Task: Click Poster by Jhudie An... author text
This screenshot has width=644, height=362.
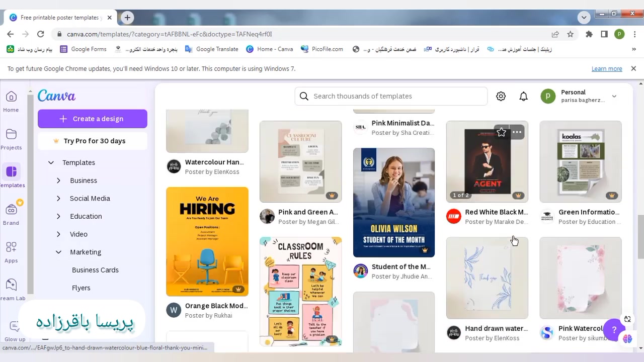Action: (x=401, y=277)
